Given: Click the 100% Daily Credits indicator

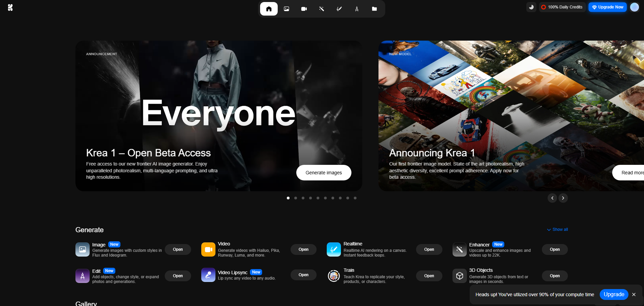Looking at the screenshot, I should [x=562, y=7].
